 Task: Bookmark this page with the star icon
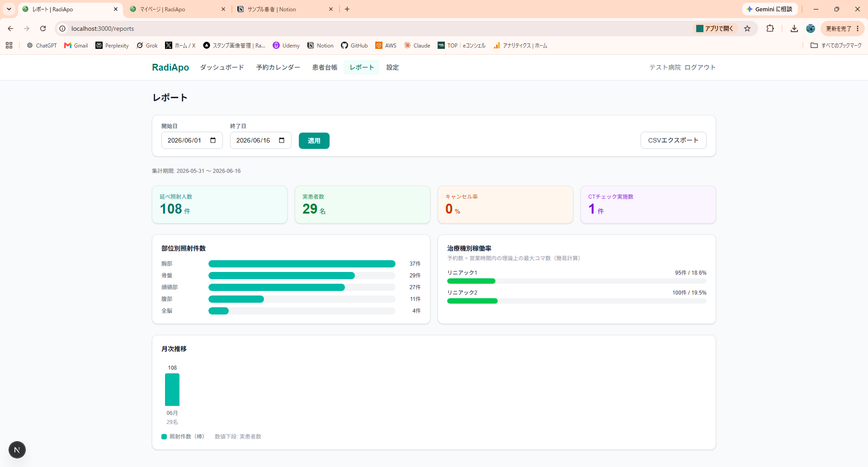pyautogui.click(x=747, y=29)
